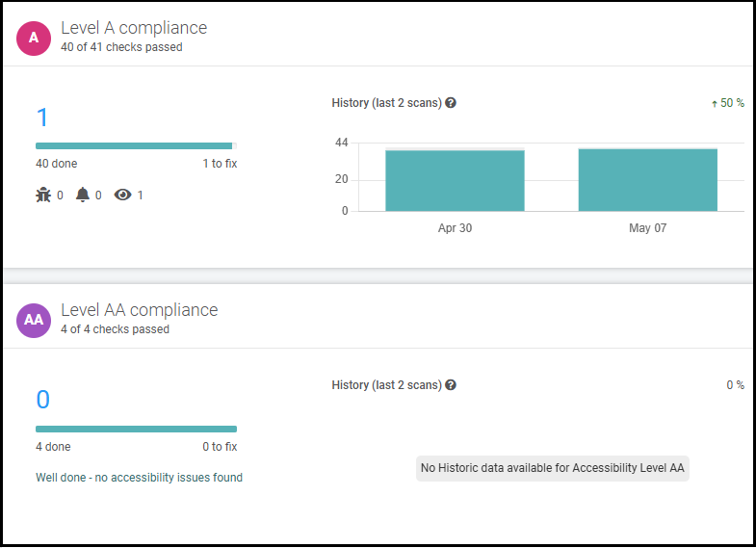Click '1 to fix' label
The height and width of the screenshot is (548, 756).
pyautogui.click(x=220, y=164)
